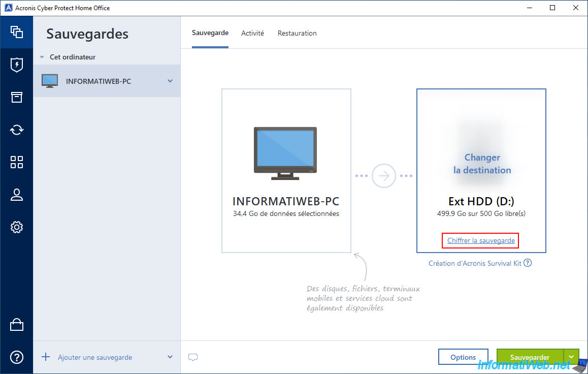
Task: Expand INFORMATIWEB-PC backup options chevron
Action: click(170, 81)
